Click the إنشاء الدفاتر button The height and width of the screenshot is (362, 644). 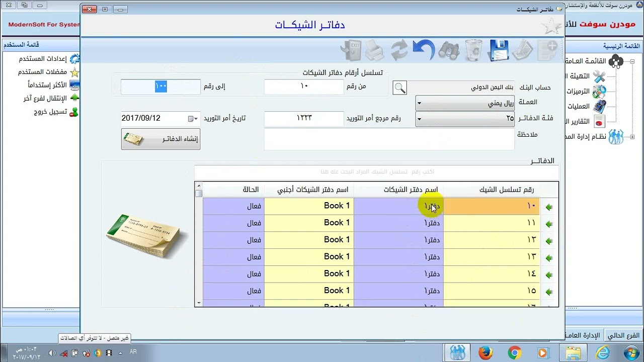pos(160,139)
